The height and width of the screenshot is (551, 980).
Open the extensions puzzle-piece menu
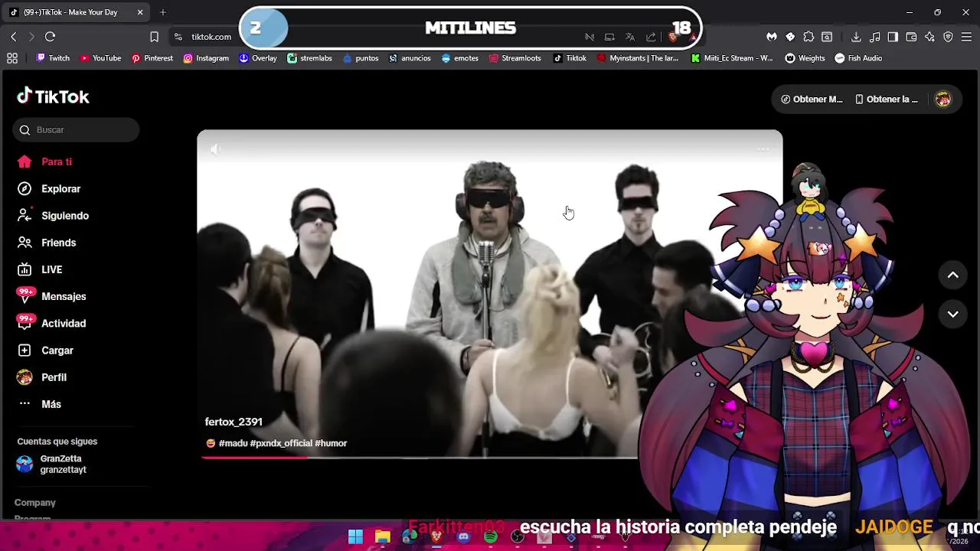click(808, 37)
